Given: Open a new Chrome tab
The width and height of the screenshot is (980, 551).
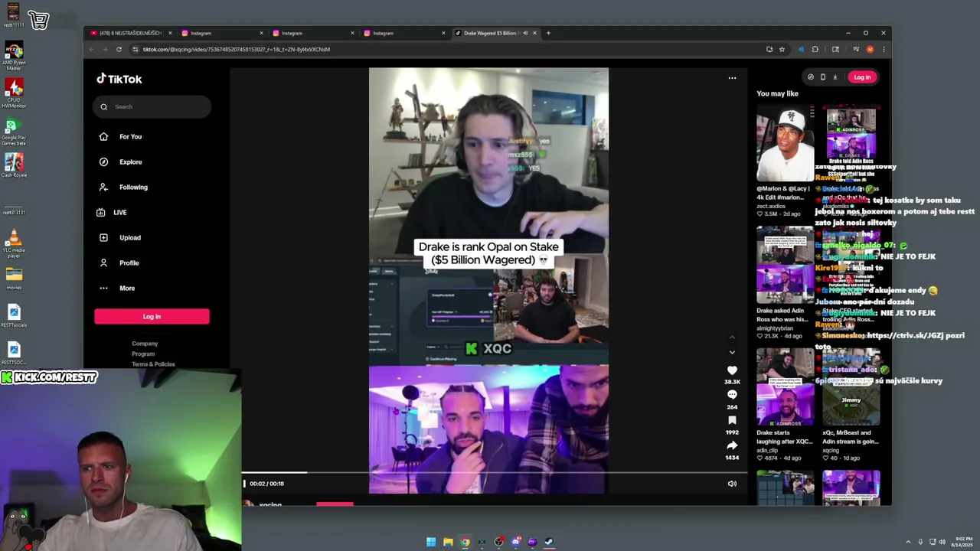Looking at the screenshot, I should [x=548, y=33].
